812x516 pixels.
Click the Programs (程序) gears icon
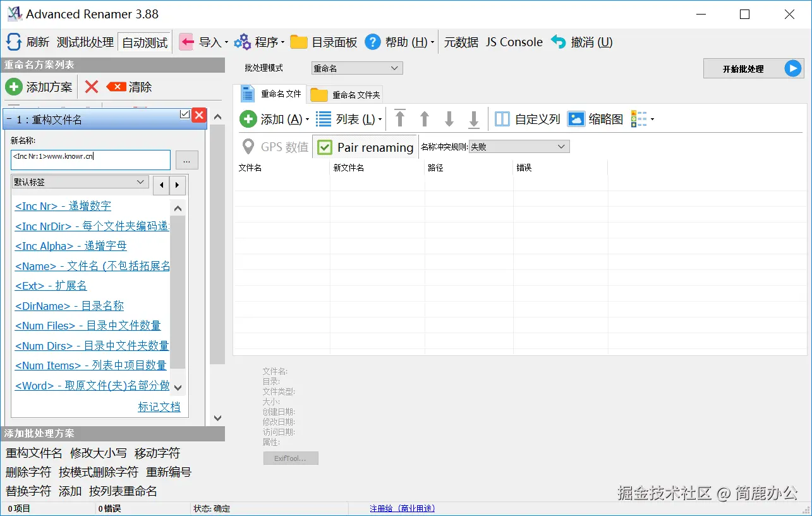coord(242,42)
